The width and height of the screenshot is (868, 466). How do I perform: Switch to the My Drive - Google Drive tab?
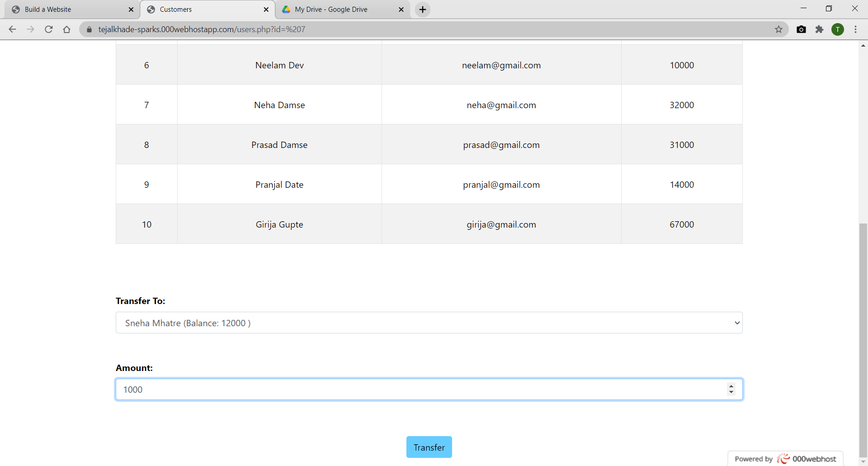point(337,9)
